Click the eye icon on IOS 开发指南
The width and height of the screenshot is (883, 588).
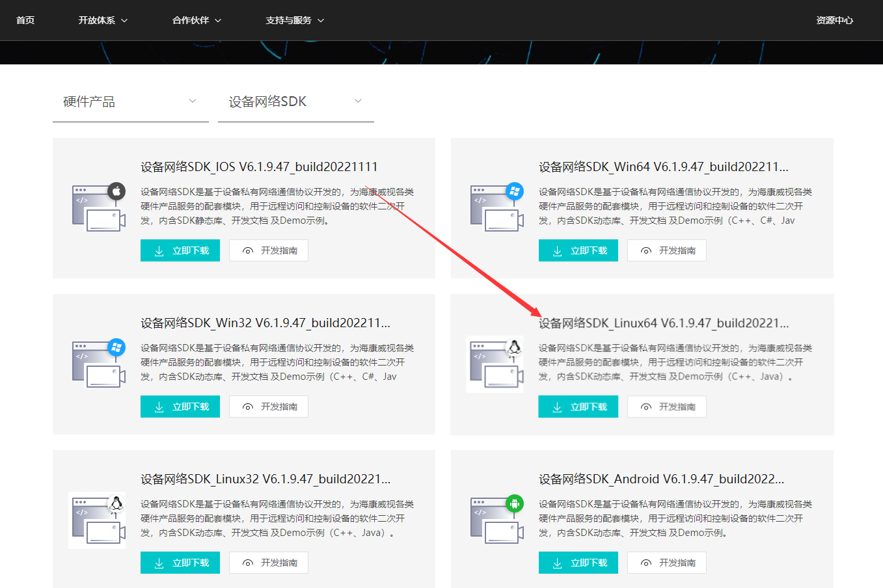(248, 251)
